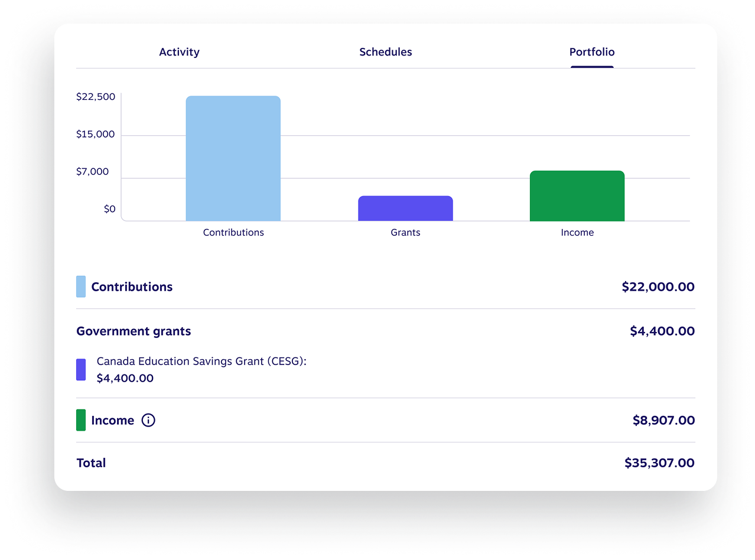Click the $4,400.00 government grants total
This screenshot has width=755, height=560.
pyautogui.click(x=662, y=331)
